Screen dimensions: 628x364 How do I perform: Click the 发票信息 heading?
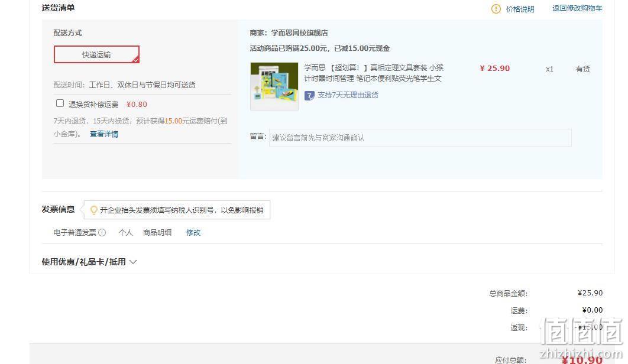58,209
